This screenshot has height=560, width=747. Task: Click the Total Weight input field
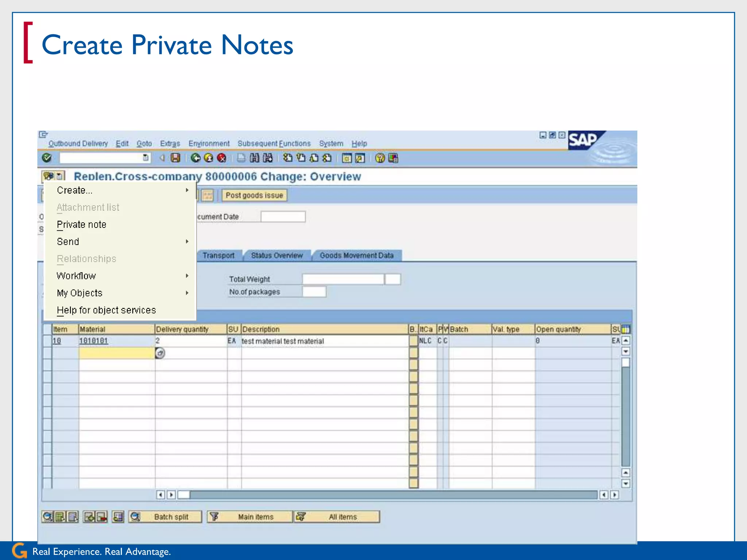pyautogui.click(x=343, y=279)
